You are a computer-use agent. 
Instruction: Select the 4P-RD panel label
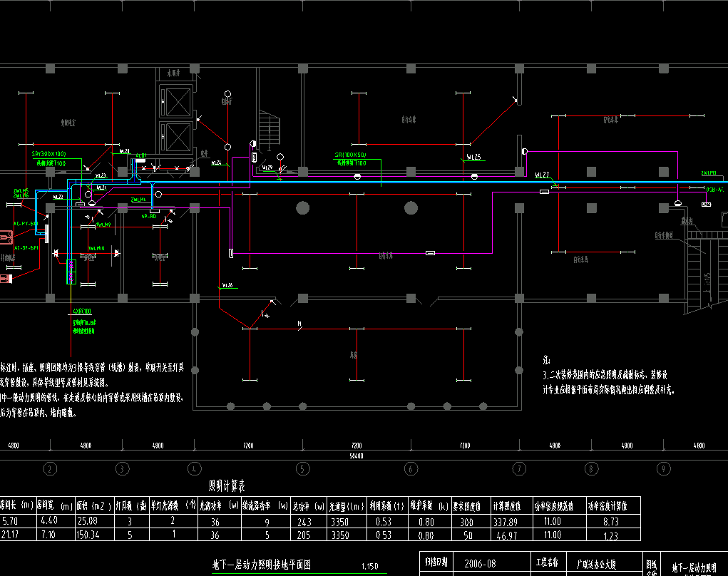(149, 216)
